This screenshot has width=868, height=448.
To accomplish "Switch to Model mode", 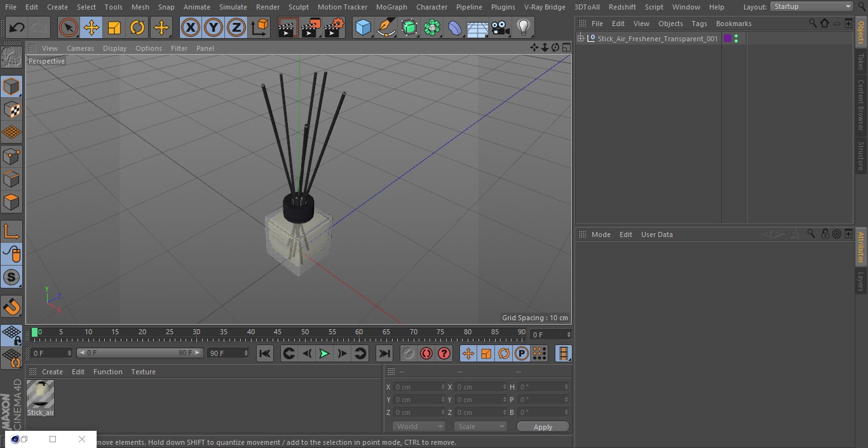I will (x=11, y=86).
